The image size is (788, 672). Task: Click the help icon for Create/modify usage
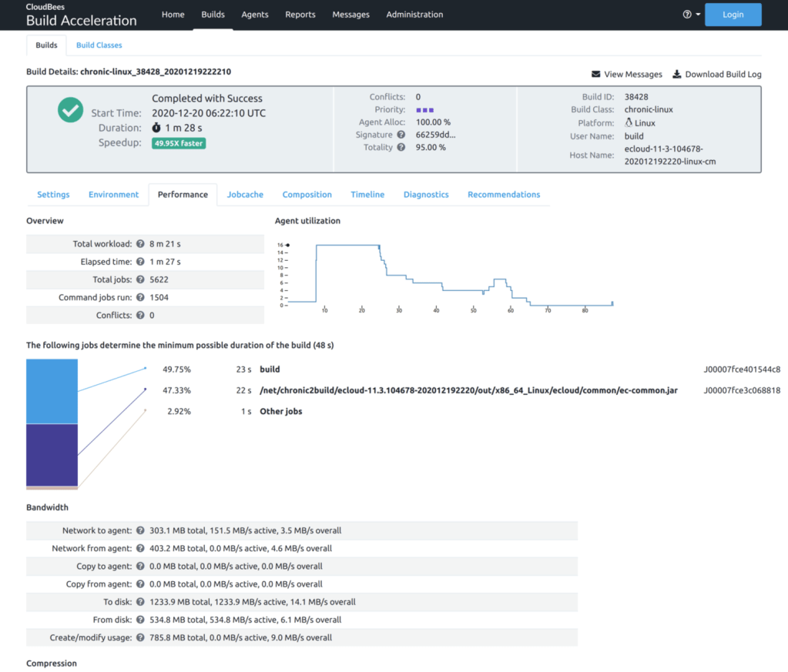click(140, 637)
